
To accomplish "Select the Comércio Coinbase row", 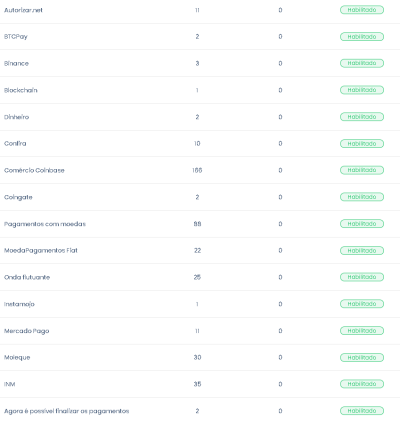I will pyautogui.click(x=200, y=170).
